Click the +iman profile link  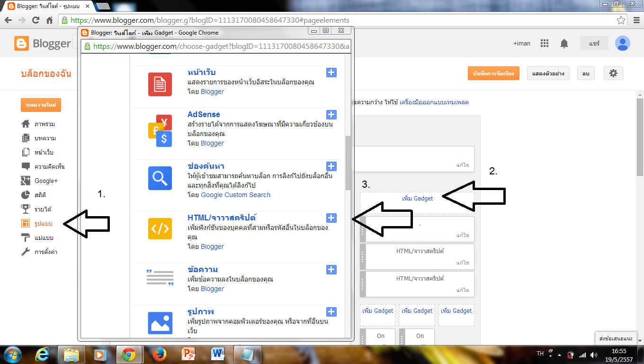[x=521, y=43]
